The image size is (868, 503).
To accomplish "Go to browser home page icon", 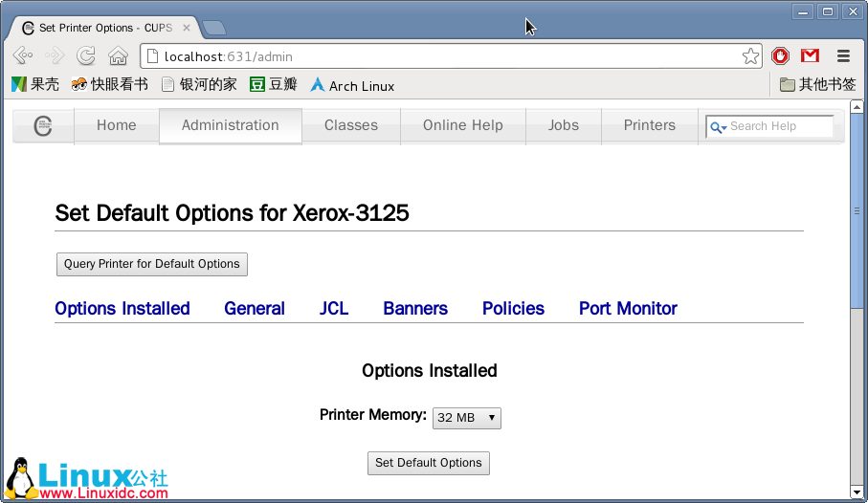I will point(118,56).
